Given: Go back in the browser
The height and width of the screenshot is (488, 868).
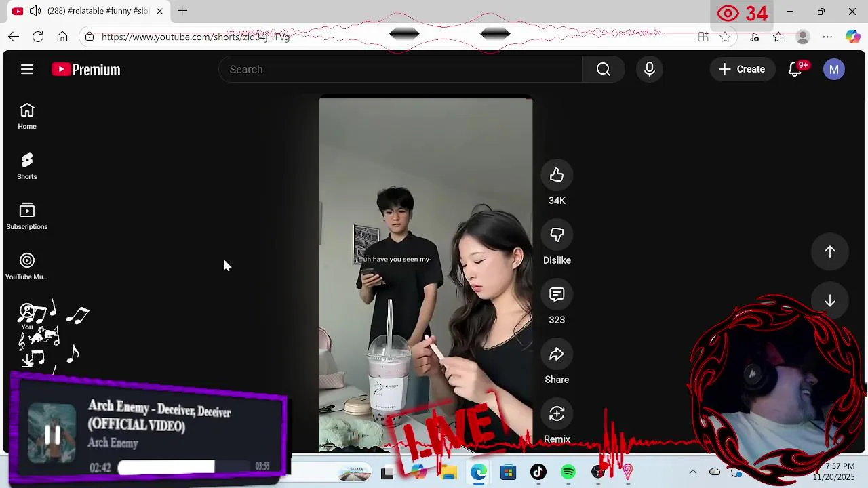Looking at the screenshot, I should (14, 37).
